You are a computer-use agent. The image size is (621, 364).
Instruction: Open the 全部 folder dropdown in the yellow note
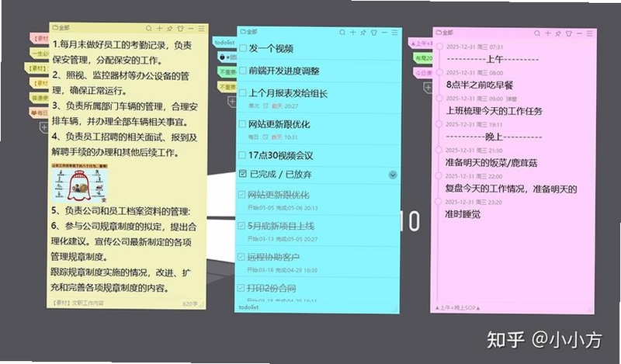[x=61, y=28]
